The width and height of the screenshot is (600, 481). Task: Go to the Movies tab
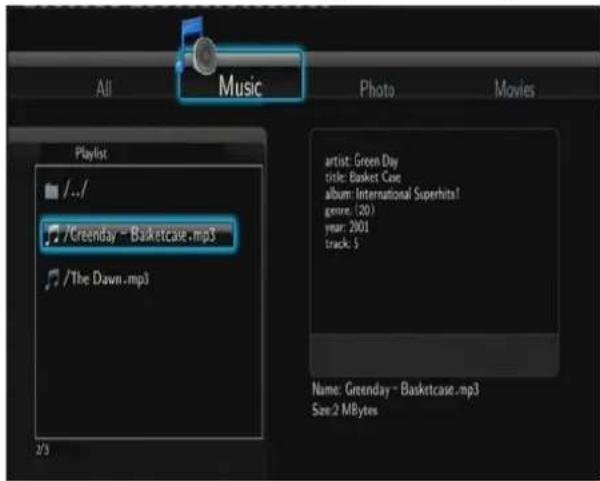click(514, 89)
